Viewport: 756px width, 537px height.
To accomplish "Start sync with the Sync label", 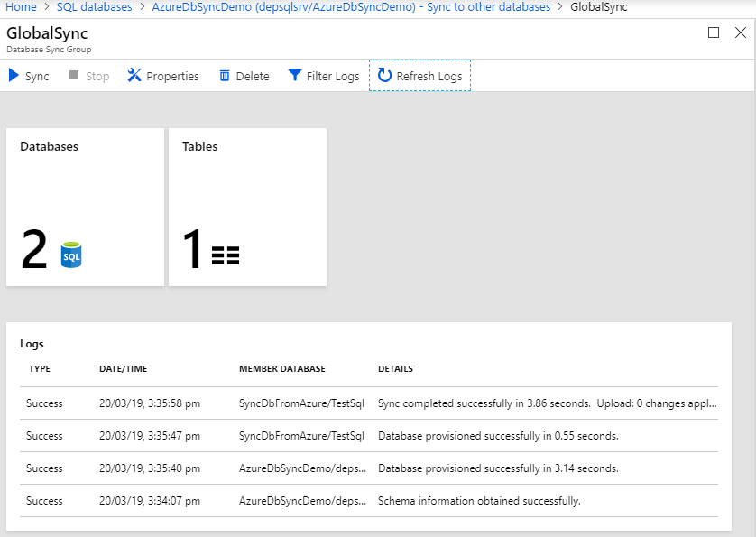I will [37, 76].
